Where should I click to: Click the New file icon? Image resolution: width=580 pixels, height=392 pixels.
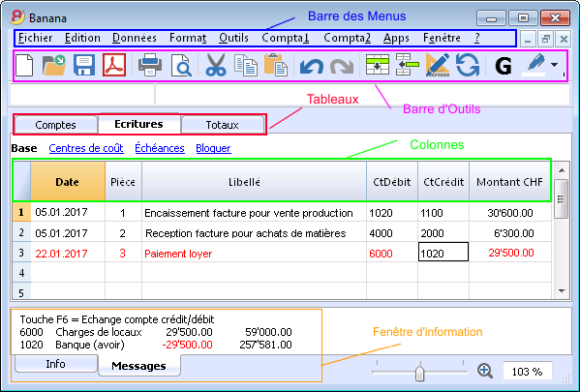coord(24,65)
